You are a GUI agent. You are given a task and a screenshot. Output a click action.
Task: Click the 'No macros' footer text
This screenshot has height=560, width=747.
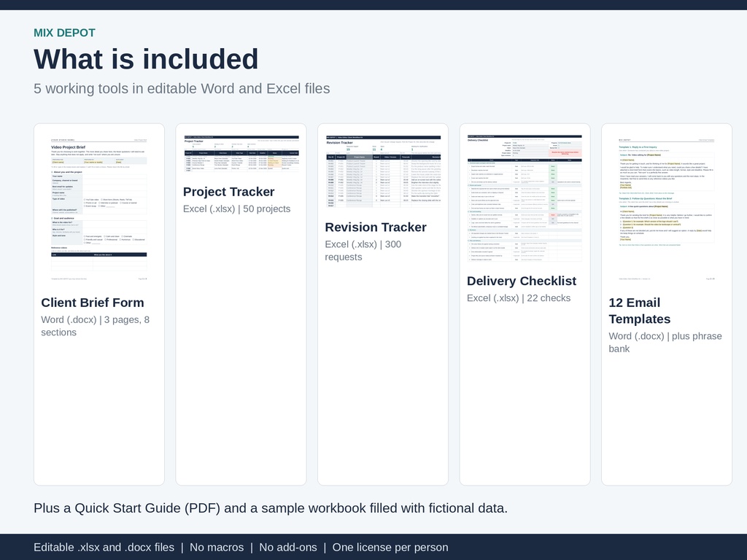tap(217, 547)
